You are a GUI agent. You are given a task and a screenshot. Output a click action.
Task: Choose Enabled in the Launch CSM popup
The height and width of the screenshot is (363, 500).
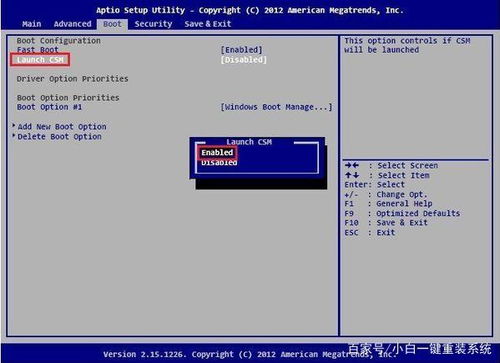[x=217, y=153]
